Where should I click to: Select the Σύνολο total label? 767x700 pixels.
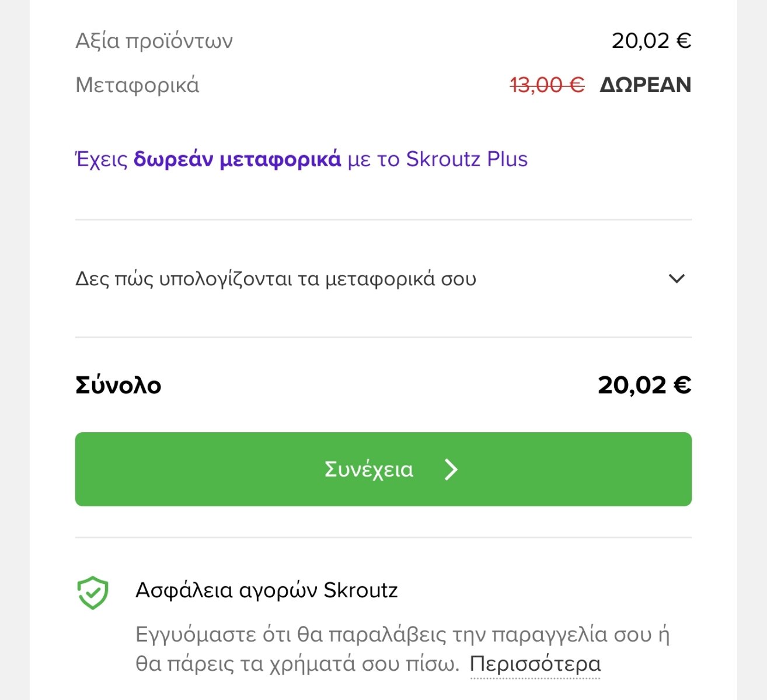tap(118, 386)
